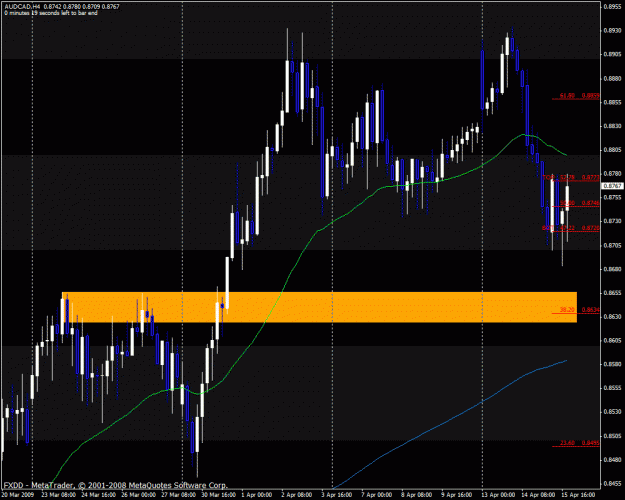Select the 23.60 Fibonacci level label at 0.8495

point(579,443)
